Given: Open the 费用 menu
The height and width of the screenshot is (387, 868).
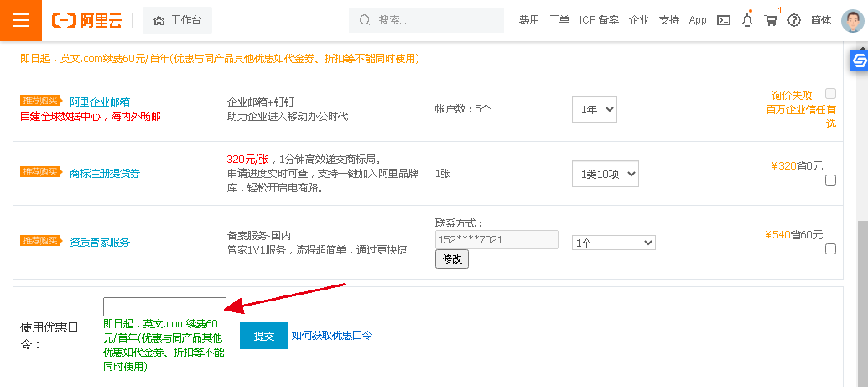Looking at the screenshot, I should [528, 20].
